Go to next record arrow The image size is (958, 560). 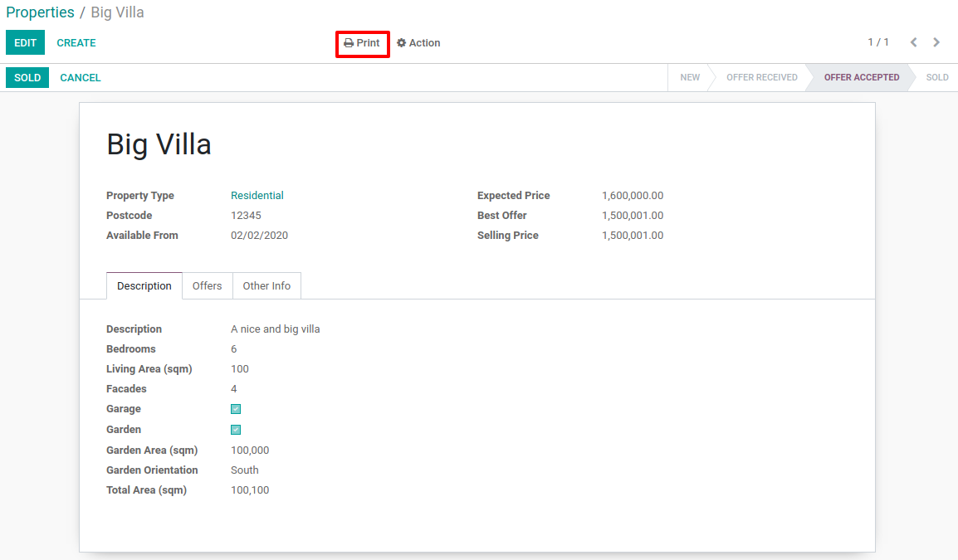pos(936,42)
